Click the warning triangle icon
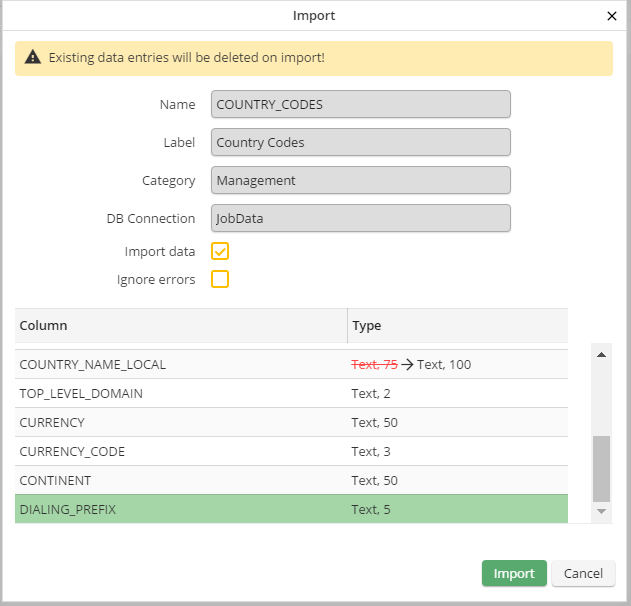This screenshot has width=631, height=606. (x=33, y=57)
